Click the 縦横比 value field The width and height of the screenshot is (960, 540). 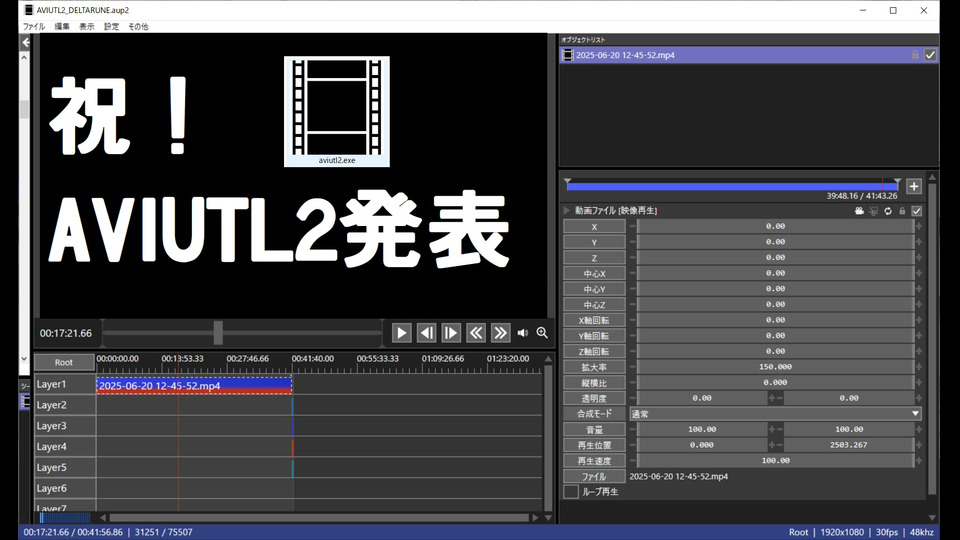[775, 383]
